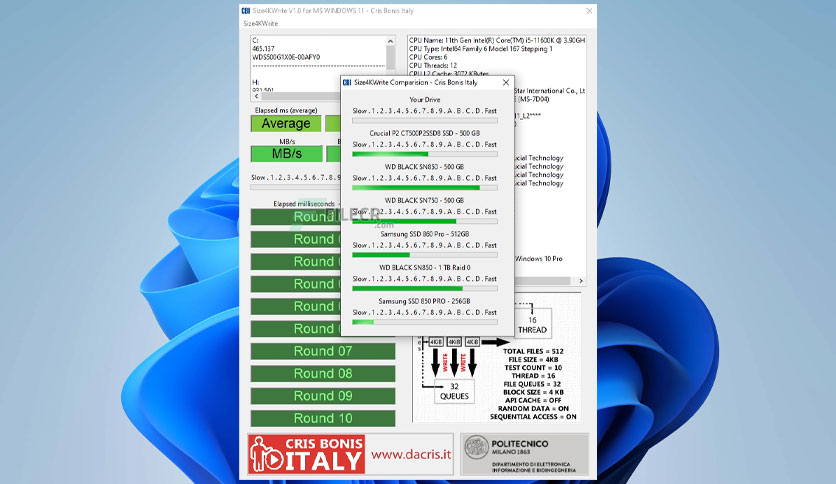Select the CPU Cores: 6 line

point(428,57)
